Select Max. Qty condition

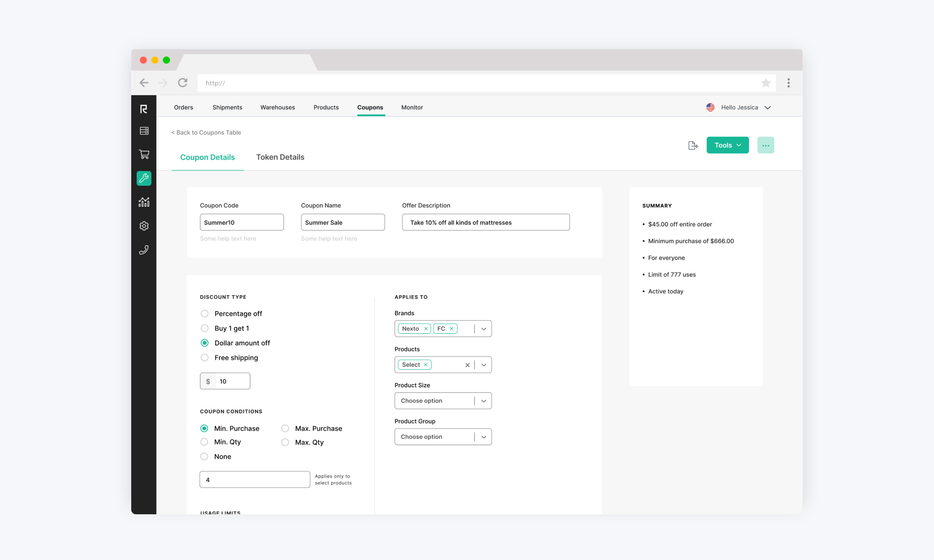pyautogui.click(x=285, y=442)
